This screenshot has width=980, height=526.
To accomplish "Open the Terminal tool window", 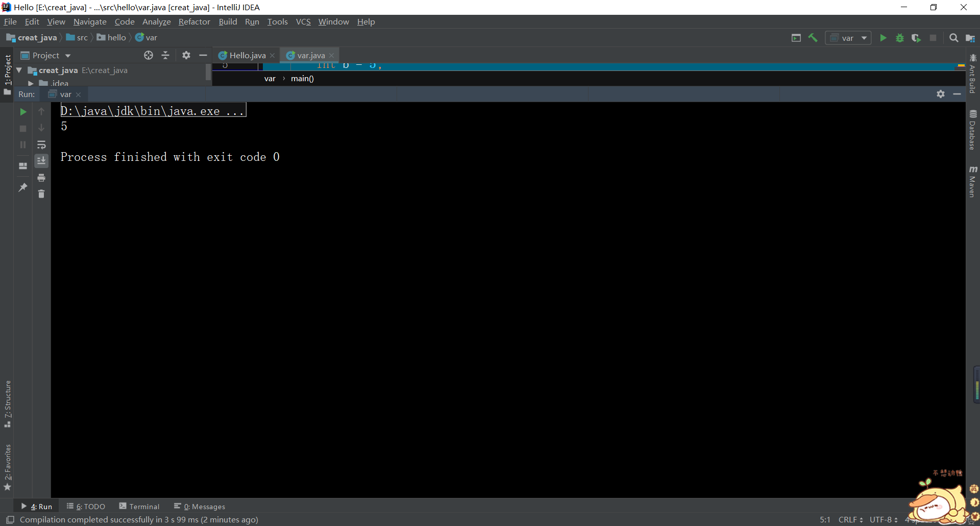I will (139, 506).
